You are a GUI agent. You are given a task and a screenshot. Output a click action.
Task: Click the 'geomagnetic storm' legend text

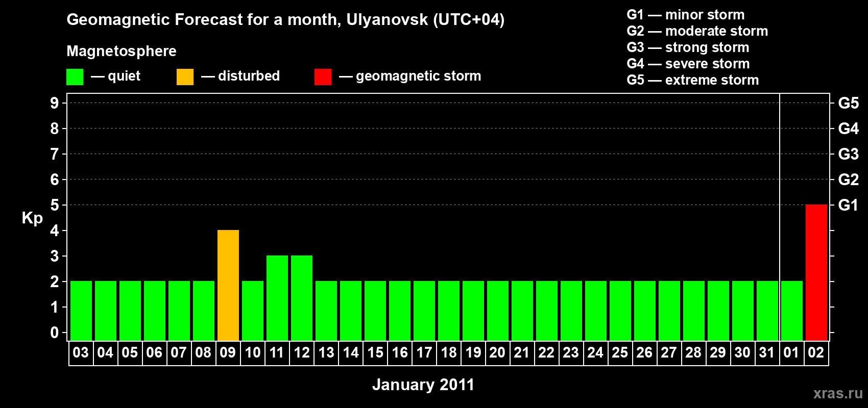[x=419, y=76]
